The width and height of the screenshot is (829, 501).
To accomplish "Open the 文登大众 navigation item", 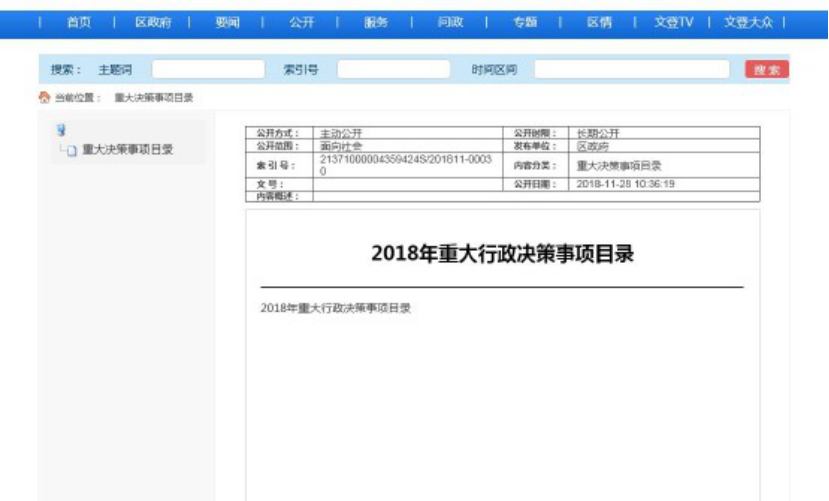I will pos(750,22).
